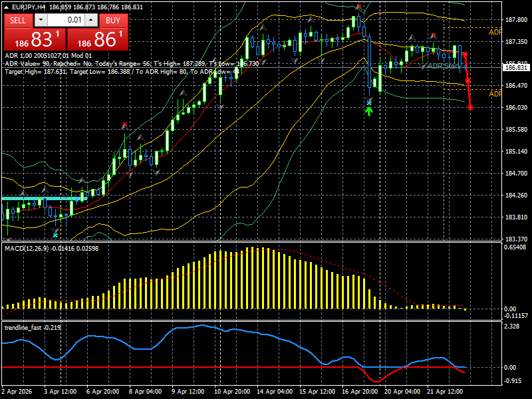Click the 6 Apr 20:00 time label

coord(103,392)
